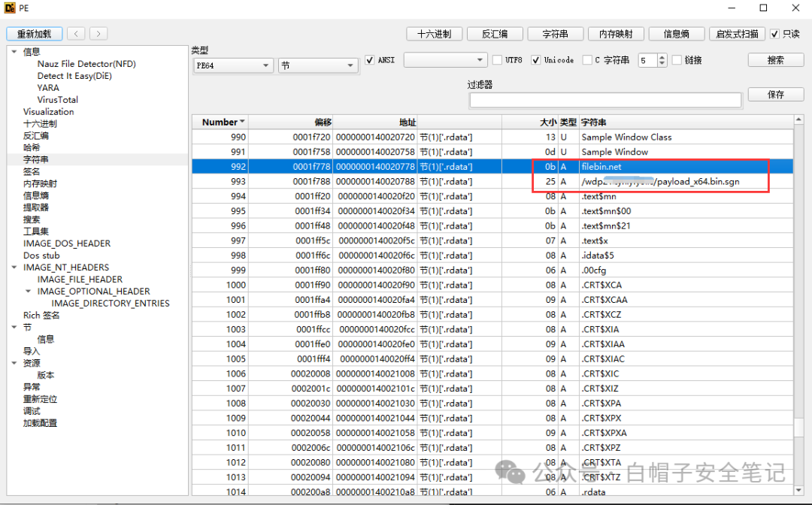Click the 字符串 strings toolbar button
812x505 pixels.
tap(555, 34)
